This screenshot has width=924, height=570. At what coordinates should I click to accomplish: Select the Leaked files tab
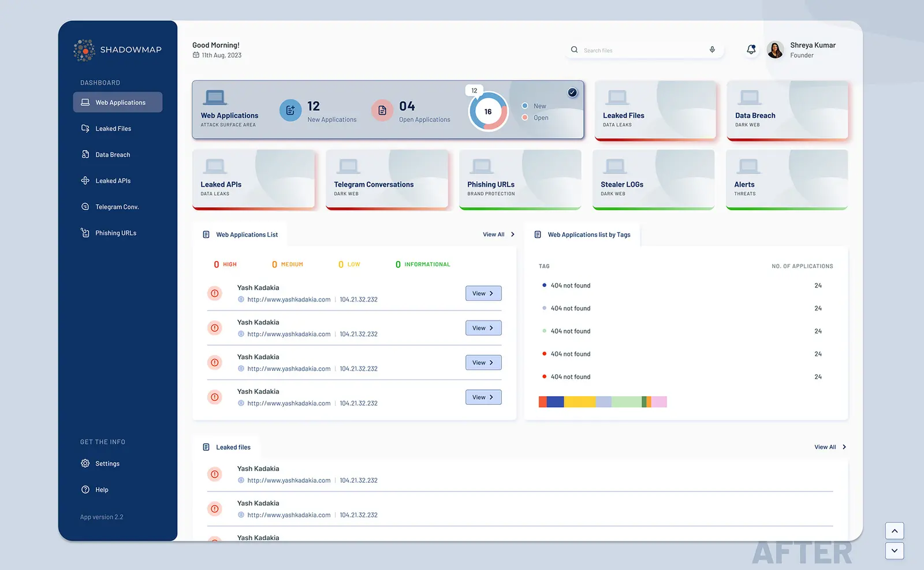pyautogui.click(x=226, y=447)
